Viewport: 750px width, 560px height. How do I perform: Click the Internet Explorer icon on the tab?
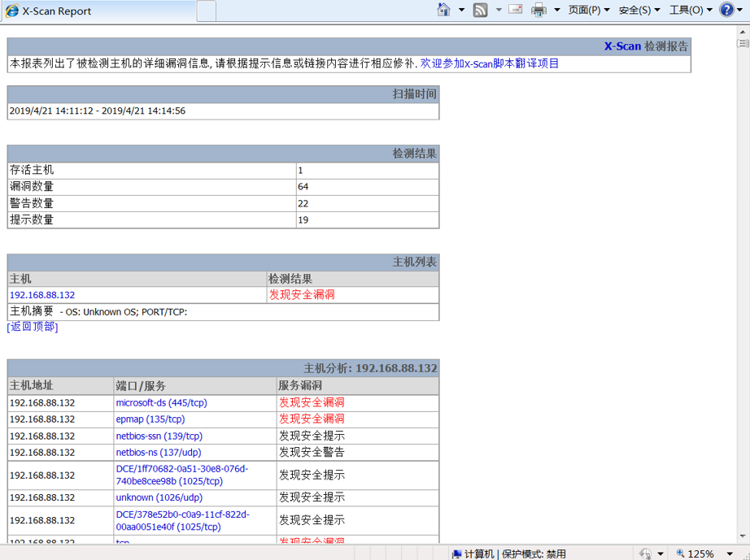[12, 11]
